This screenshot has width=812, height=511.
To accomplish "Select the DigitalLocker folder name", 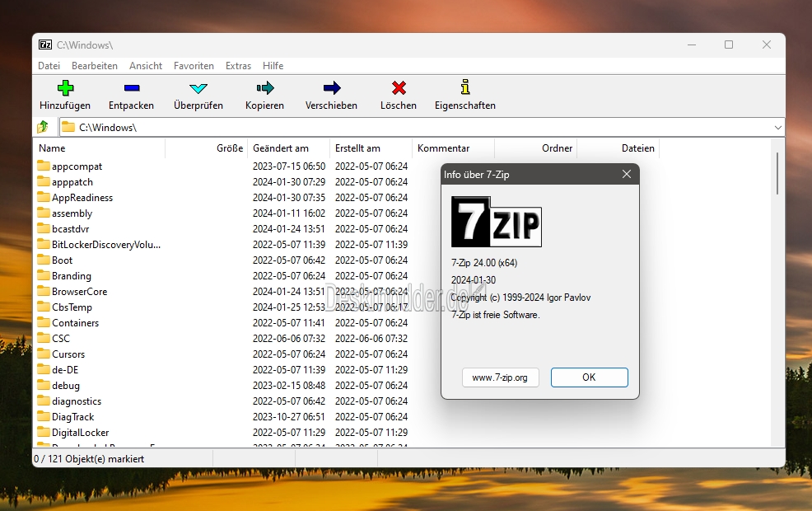I will (x=80, y=432).
